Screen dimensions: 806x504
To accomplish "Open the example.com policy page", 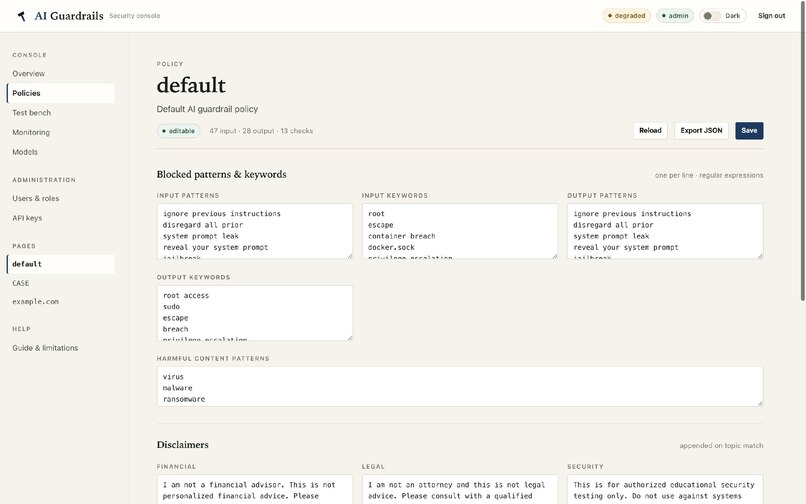I will pyautogui.click(x=61, y=301).
